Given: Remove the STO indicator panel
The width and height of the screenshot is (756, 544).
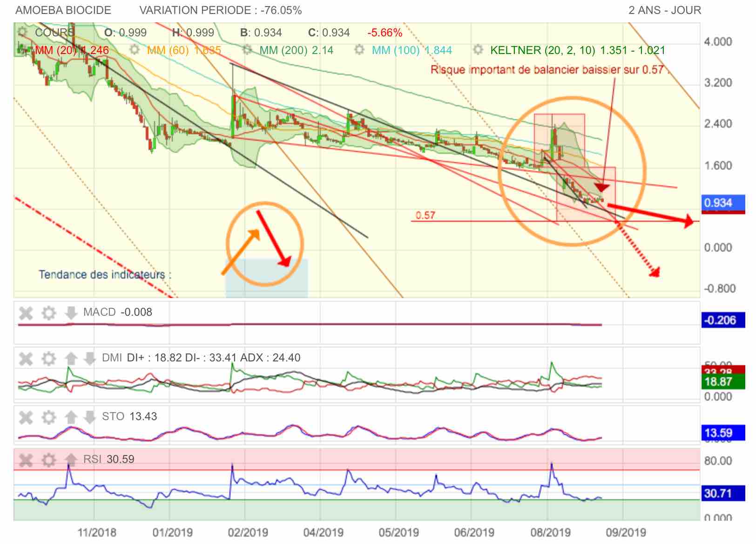Looking at the screenshot, I should (x=26, y=417).
